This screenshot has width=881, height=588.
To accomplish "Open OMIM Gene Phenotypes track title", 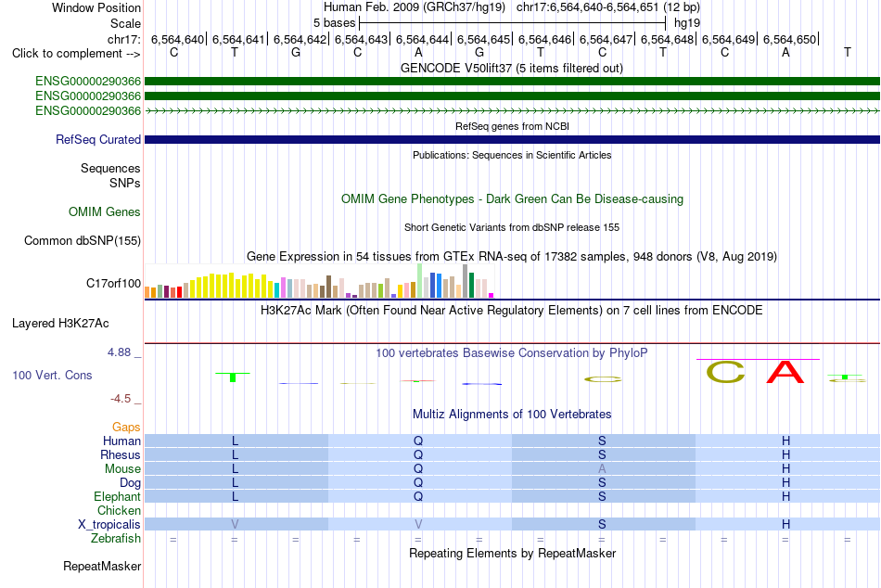I will tap(512, 199).
